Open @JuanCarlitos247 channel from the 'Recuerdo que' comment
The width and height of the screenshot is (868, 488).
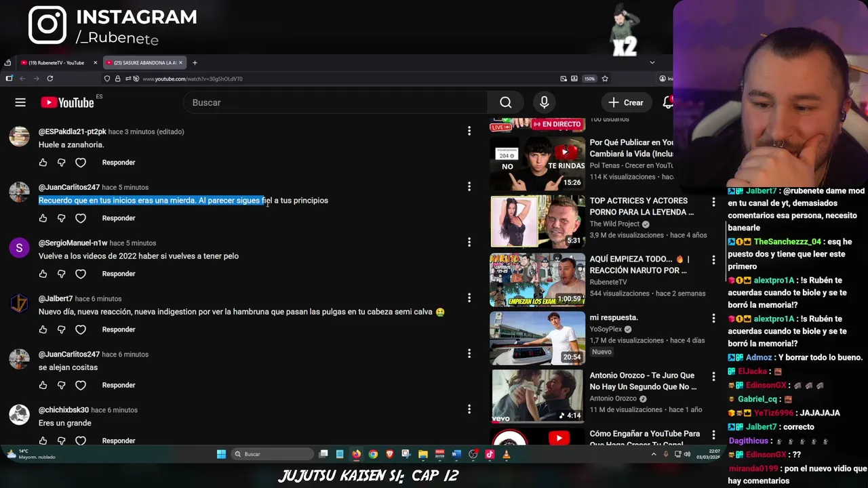[69, 187]
